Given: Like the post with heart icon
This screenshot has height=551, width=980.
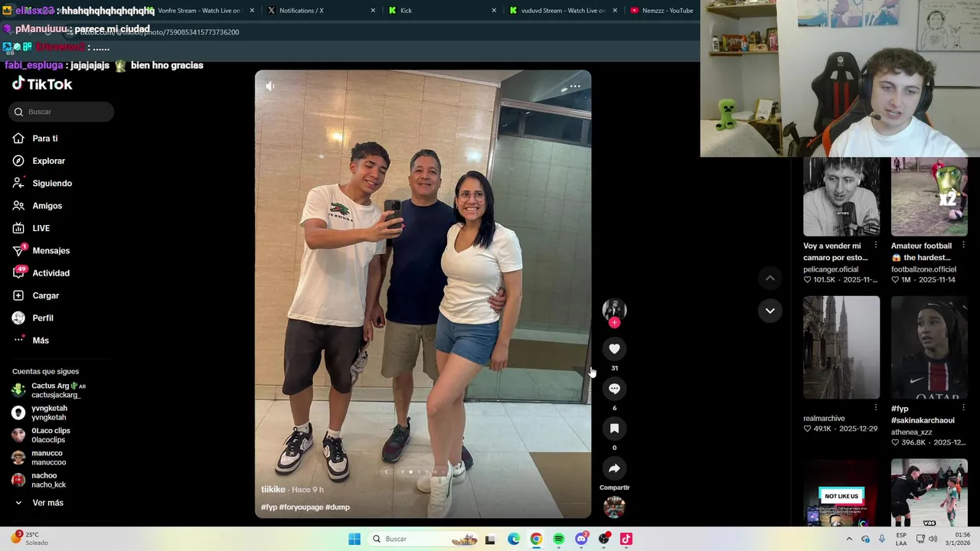Looking at the screenshot, I should [614, 349].
